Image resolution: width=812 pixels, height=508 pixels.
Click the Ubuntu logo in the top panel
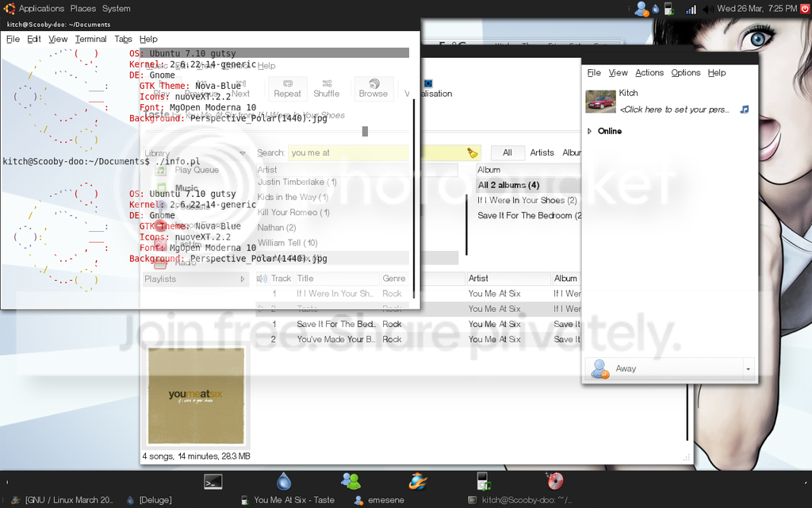(10, 8)
